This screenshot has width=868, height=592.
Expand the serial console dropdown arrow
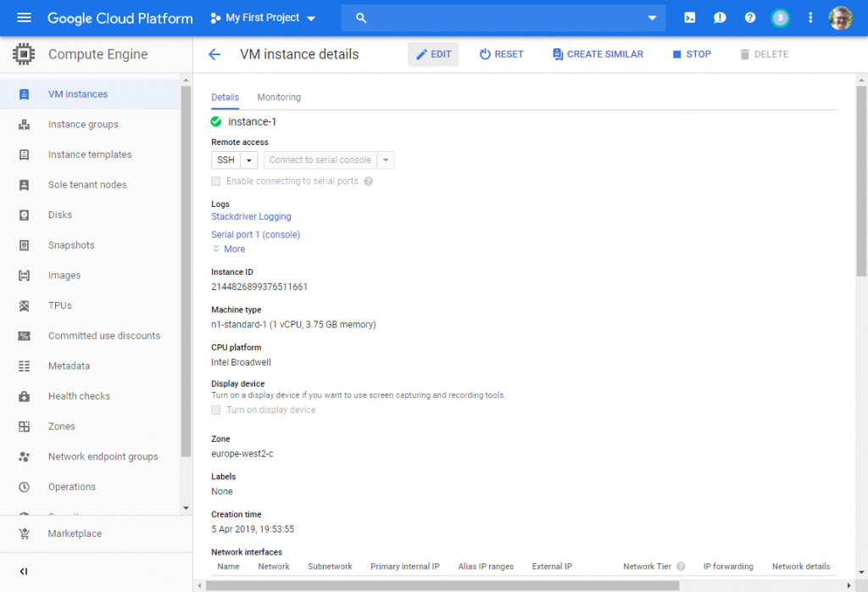click(x=386, y=160)
